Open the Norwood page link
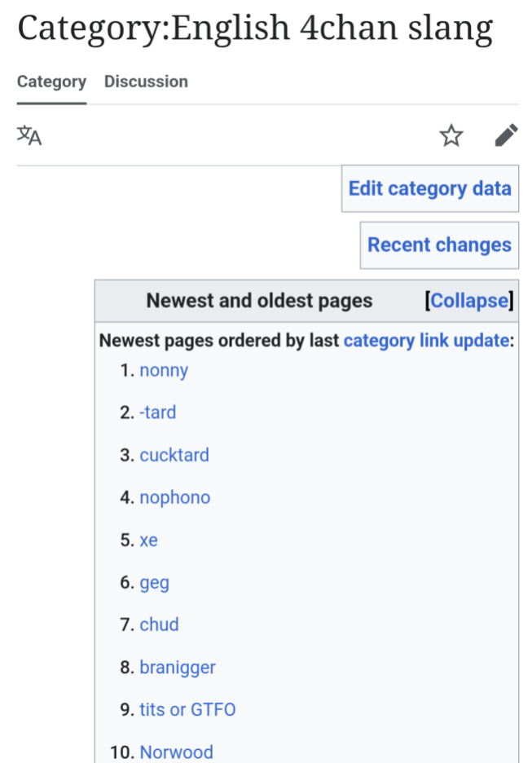 click(176, 752)
